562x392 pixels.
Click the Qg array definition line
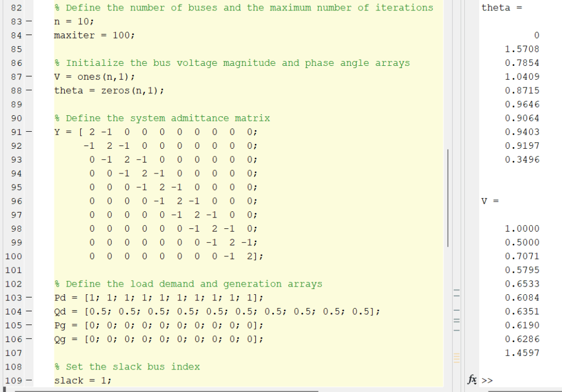(159, 339)
